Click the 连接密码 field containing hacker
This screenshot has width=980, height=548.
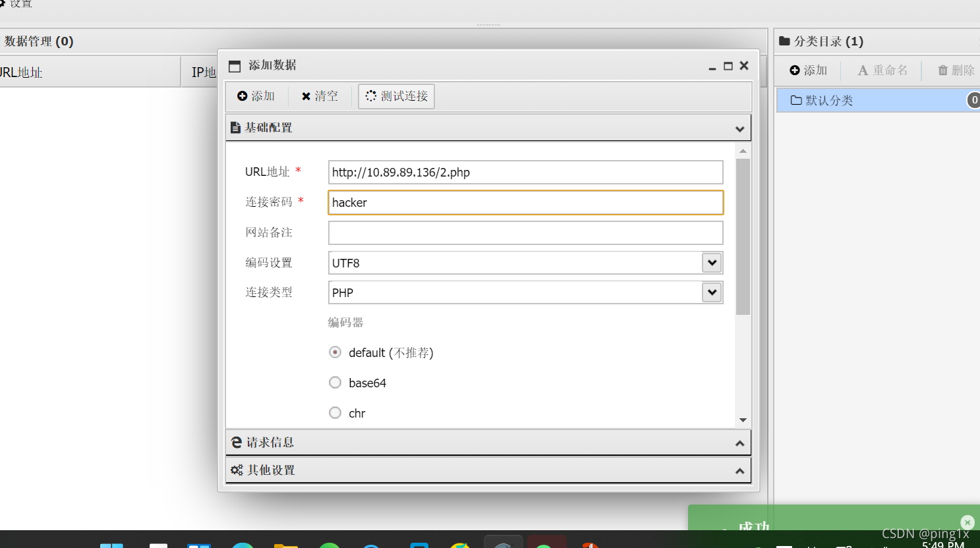pos(525,203)
